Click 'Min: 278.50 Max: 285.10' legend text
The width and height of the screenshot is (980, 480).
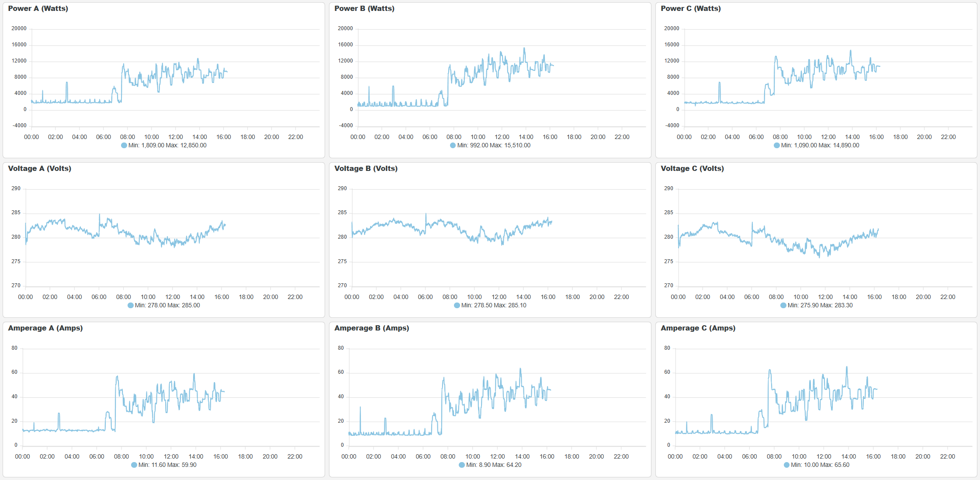click(x=494, y=306)
